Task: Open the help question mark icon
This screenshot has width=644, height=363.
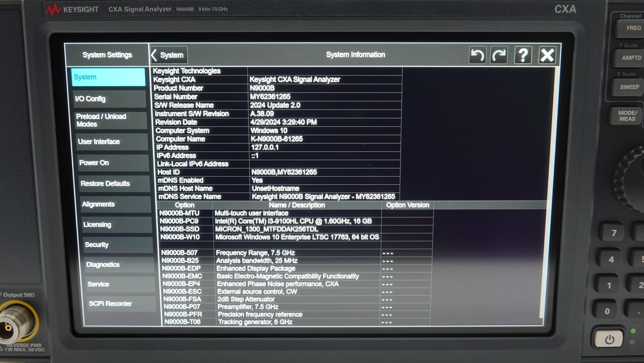Action: pyautogui.click(x=523, y=55)
